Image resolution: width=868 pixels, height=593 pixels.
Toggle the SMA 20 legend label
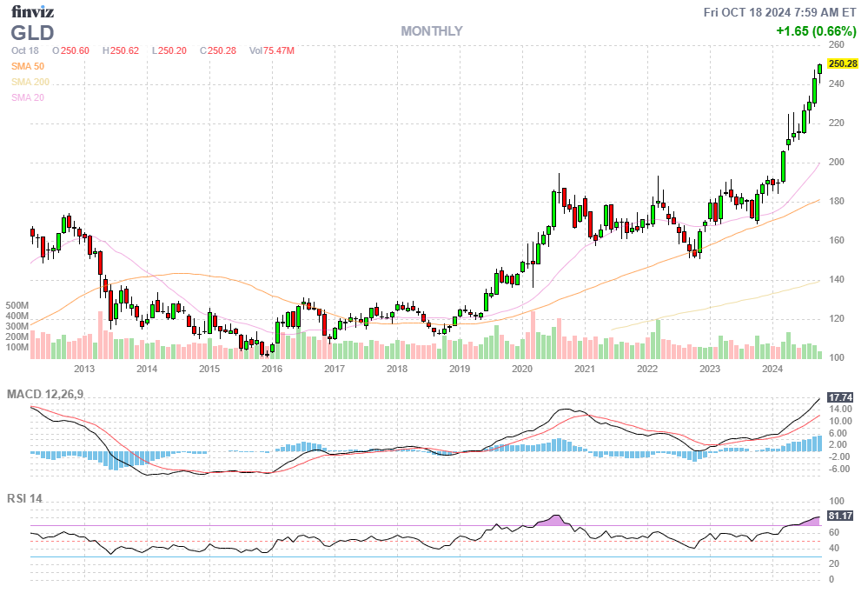(x=28, y=97)
